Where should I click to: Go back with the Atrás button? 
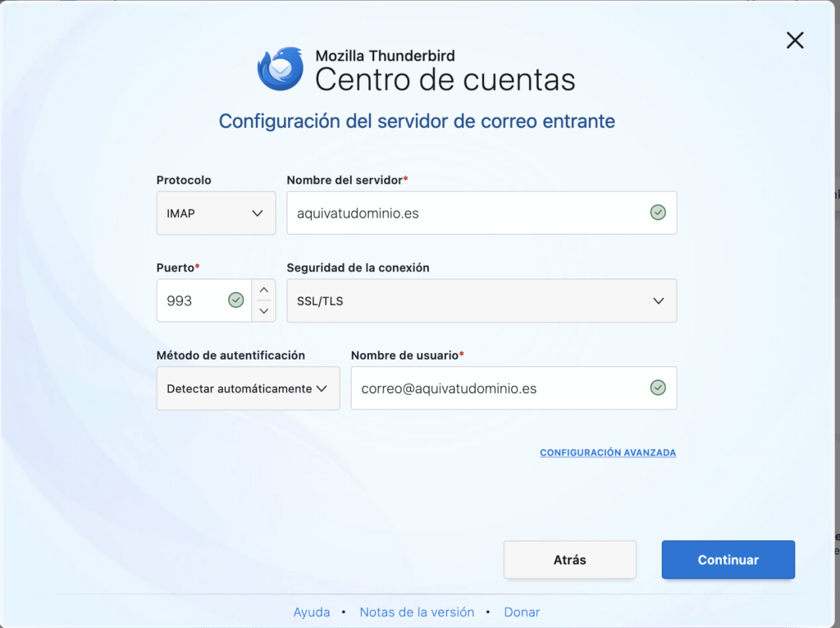[570, 560]
